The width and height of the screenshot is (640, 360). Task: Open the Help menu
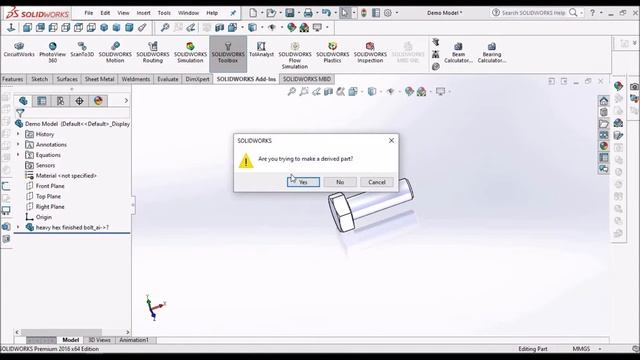point(212,13)
